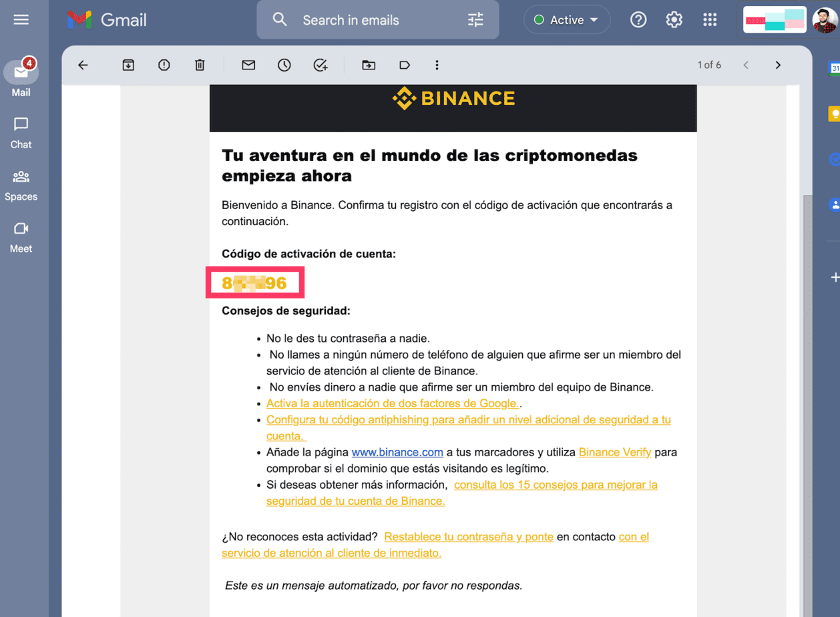Go back to the inbox
The width and height of the screenshot is (840, 617).
[x=83, y=65]
